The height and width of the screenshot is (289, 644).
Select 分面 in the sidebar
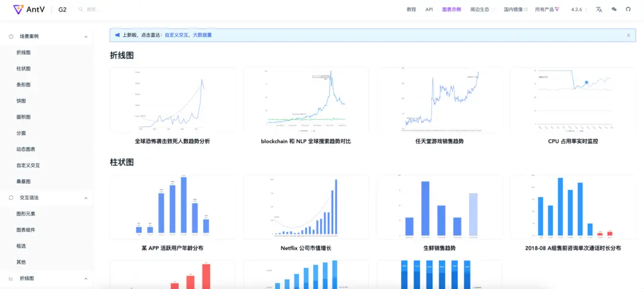click(21, 133)
